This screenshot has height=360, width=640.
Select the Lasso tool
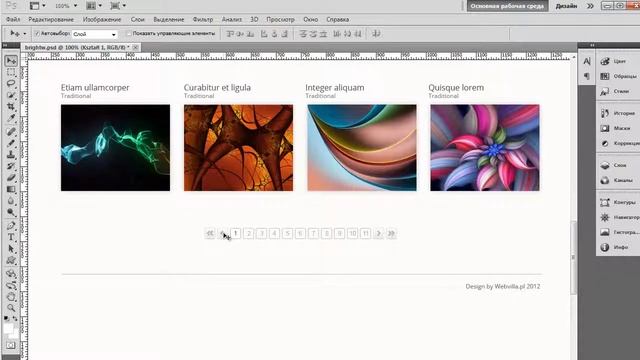coord(11,84)
